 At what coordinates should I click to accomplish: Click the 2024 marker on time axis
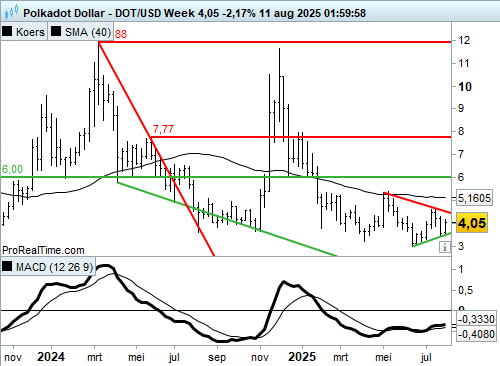click(51, 357)
